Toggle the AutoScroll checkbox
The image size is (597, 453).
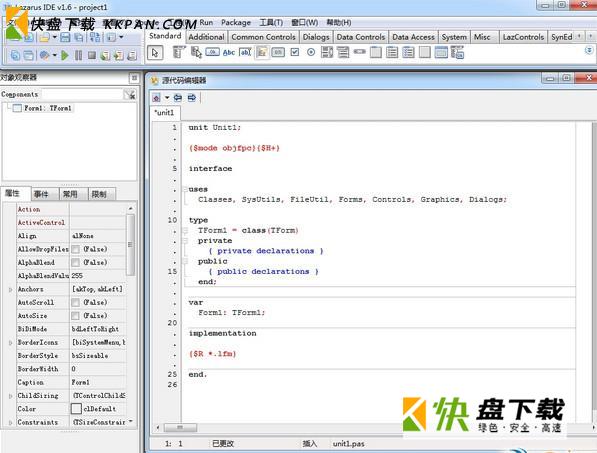(75, 302)
